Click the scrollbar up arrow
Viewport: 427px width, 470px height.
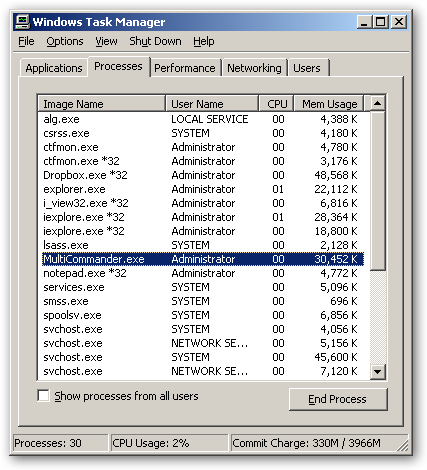[378, 103]
